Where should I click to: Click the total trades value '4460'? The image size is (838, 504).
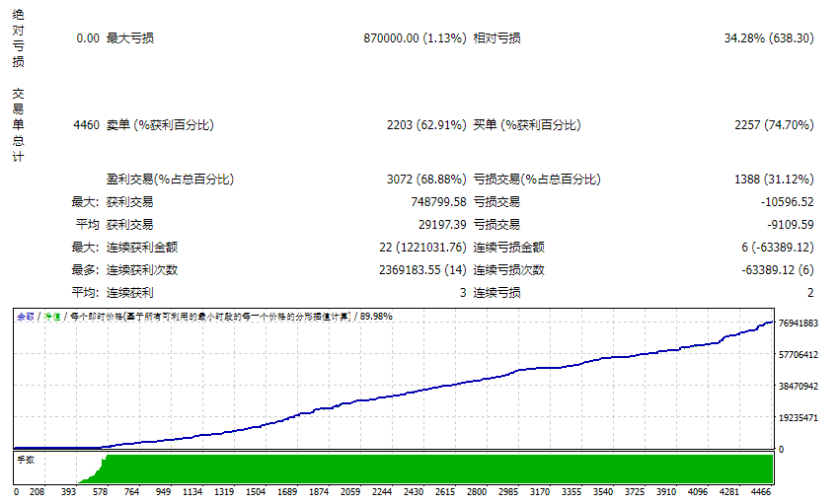point(87,125)
